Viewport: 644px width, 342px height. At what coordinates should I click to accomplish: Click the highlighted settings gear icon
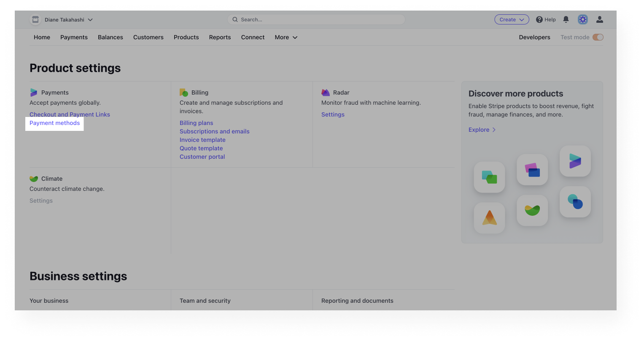582,19
